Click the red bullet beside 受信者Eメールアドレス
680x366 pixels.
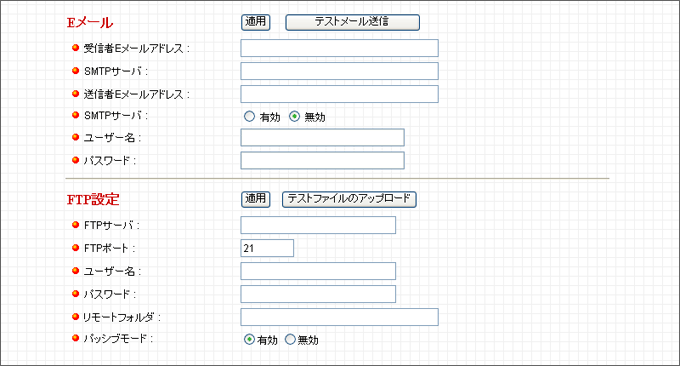[x=75, y=48]
